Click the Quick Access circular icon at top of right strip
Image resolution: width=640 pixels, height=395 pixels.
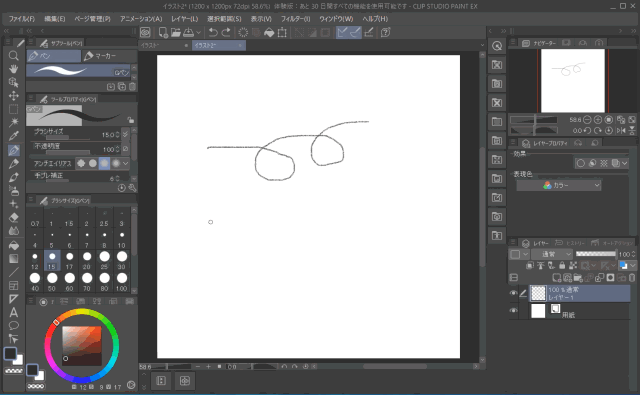pos(497,46)
